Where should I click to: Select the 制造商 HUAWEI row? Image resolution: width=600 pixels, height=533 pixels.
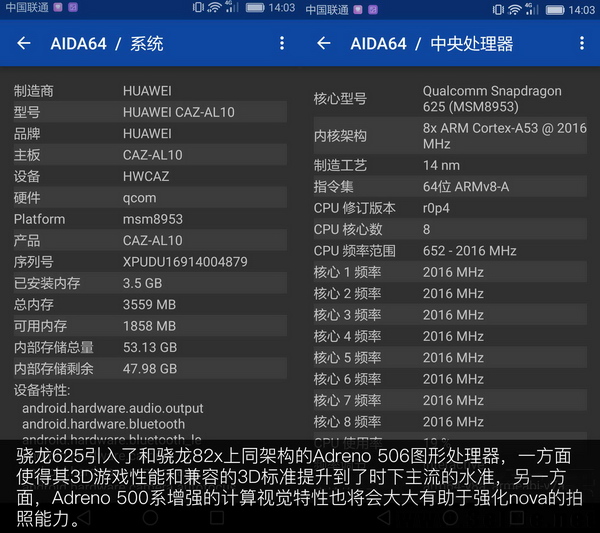(x=150, y=91)
